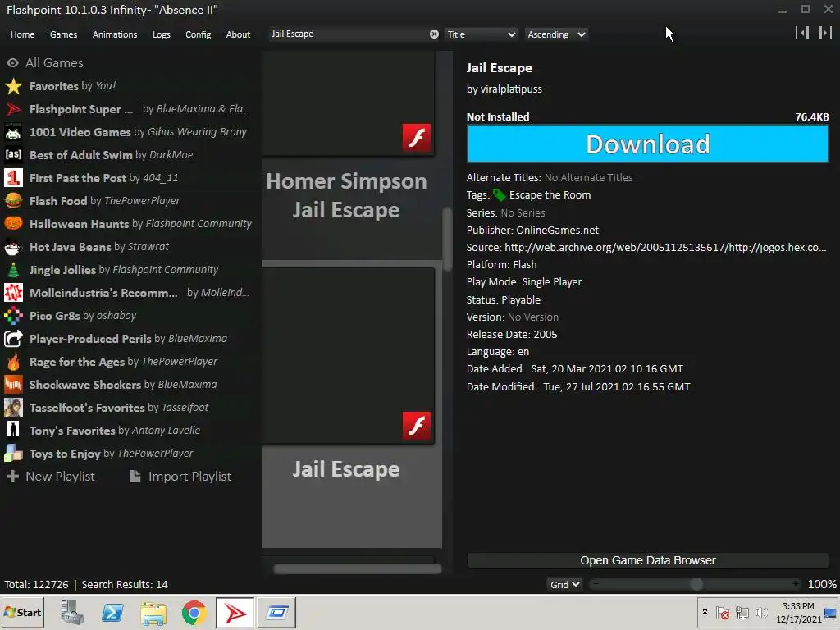Select Shockwave Shockers playlist icon

(x=13, y=385)
